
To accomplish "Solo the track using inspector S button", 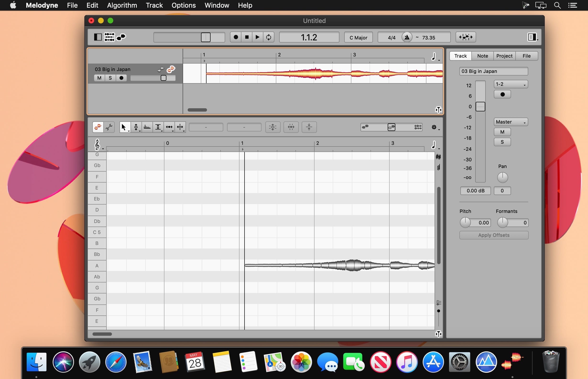I will click(x=502, y=142).
